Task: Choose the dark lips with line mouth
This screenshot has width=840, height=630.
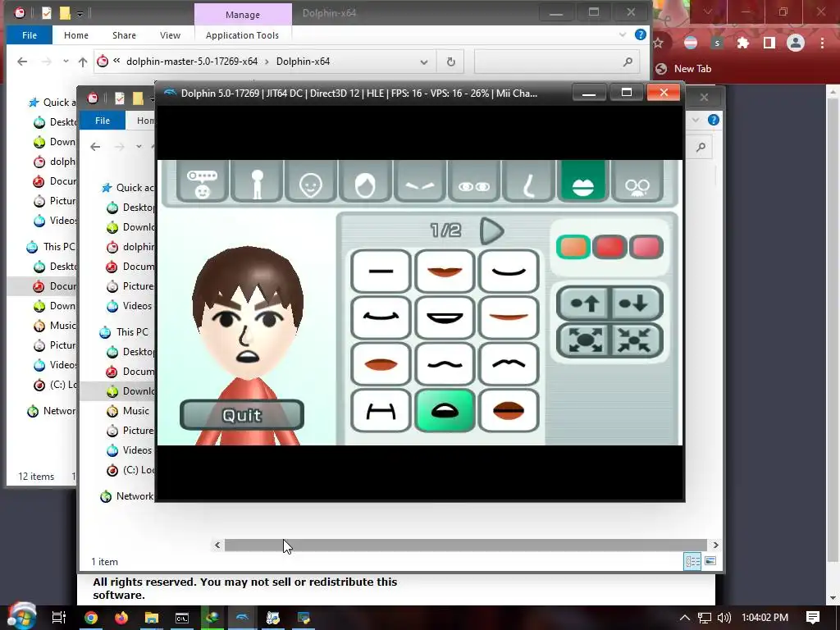Action: 509,410
